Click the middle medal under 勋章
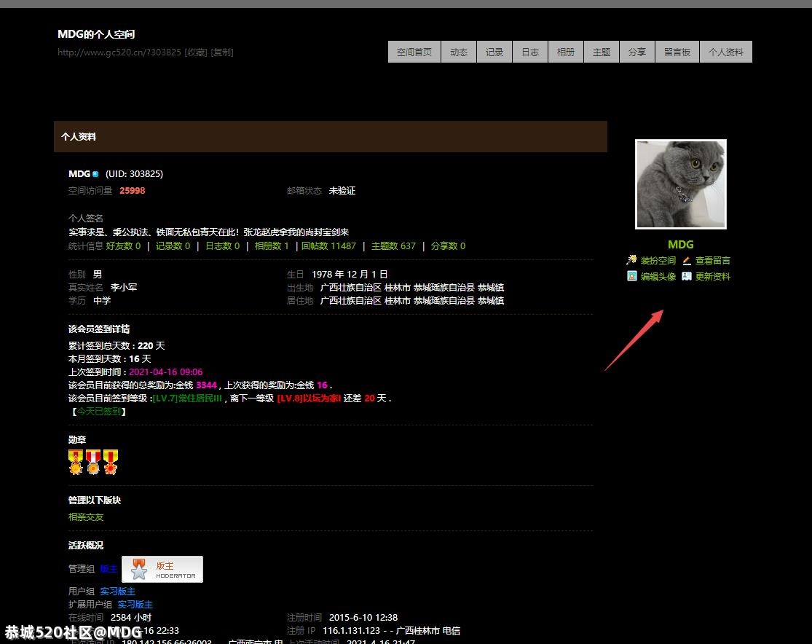Screen dimensions: 812x644 93,462
